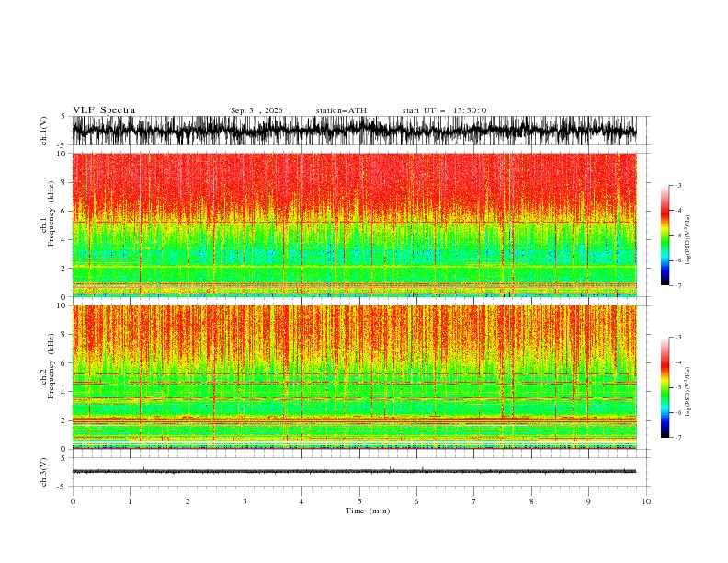The height and width of the screenshot is (563, 728).
Task: Click the "ch.3(V)" axis label
Action: point(44,472)
